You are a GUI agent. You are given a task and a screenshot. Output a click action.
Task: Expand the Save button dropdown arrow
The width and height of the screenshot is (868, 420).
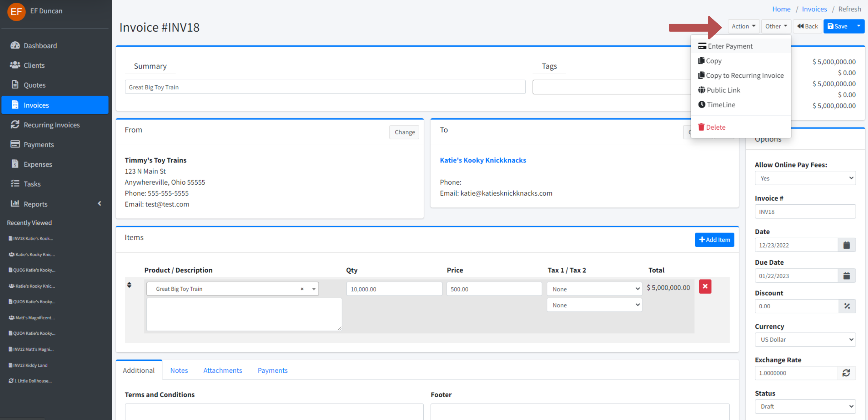pos(858,26)
